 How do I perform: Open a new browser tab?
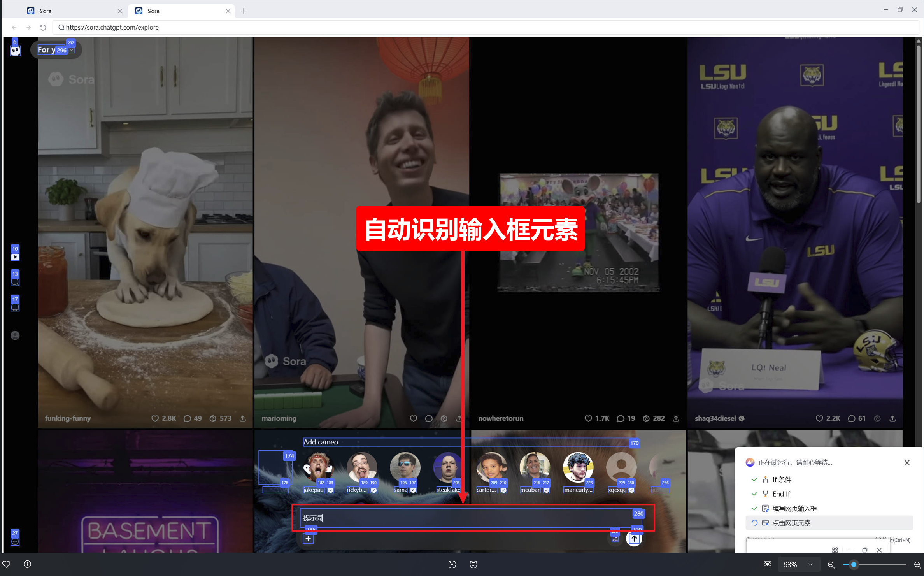[x=244, y=11]
